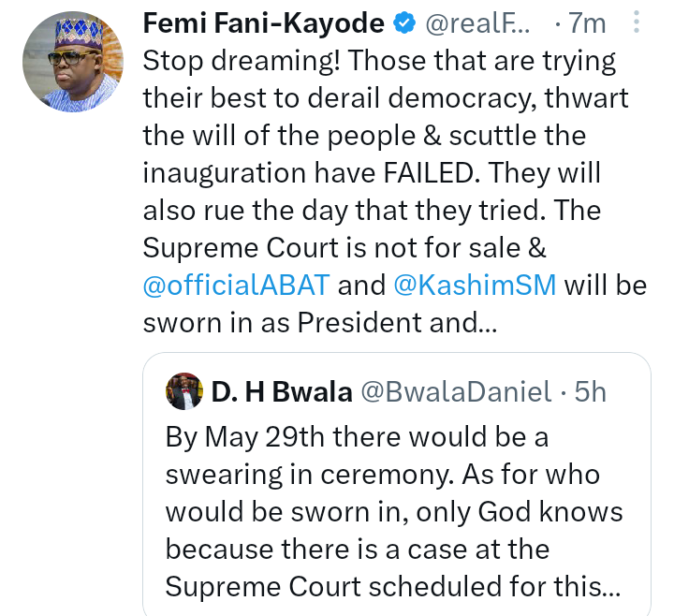Click the 'Supreme Court is not for sale' line
The image size is (674, 616).
click(x=344, y=247)
